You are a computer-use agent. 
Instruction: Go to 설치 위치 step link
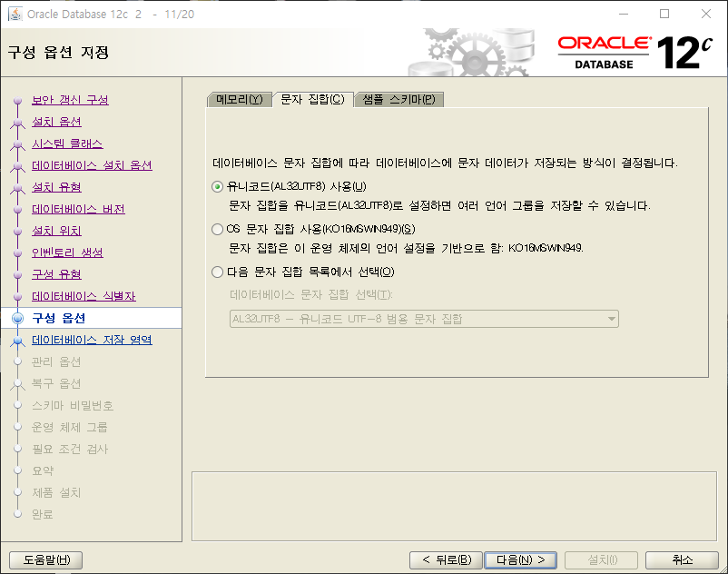point(56,231)
